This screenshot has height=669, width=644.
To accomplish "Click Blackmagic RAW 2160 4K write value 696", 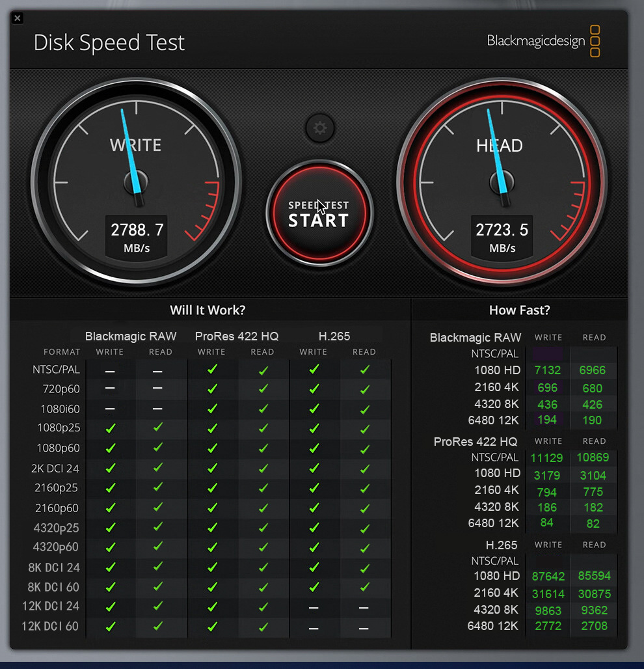I will 548,388.
